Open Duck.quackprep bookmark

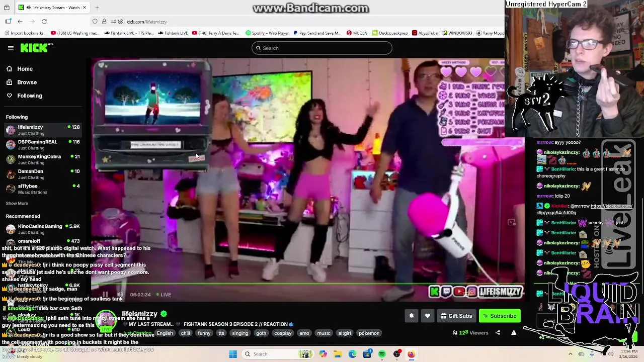(389, 33)
